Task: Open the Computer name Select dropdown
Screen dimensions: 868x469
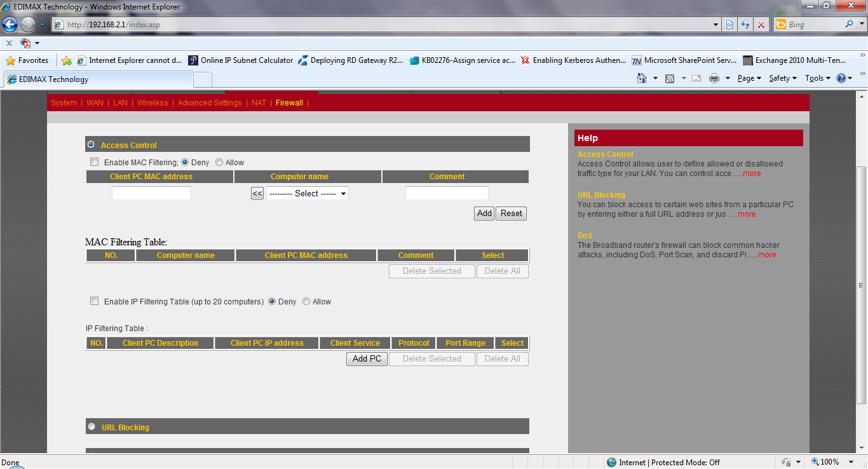Action: pyautogui.click(x=308, y=193)
